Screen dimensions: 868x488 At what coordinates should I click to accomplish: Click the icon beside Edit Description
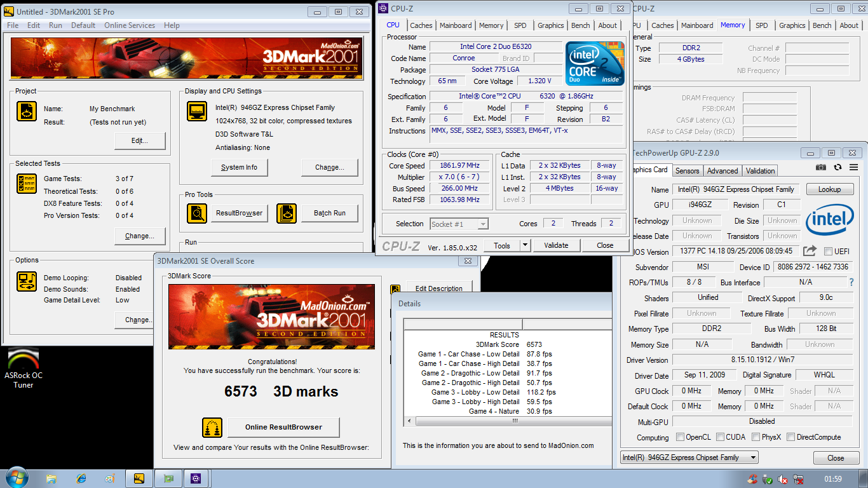pos(395,288)
